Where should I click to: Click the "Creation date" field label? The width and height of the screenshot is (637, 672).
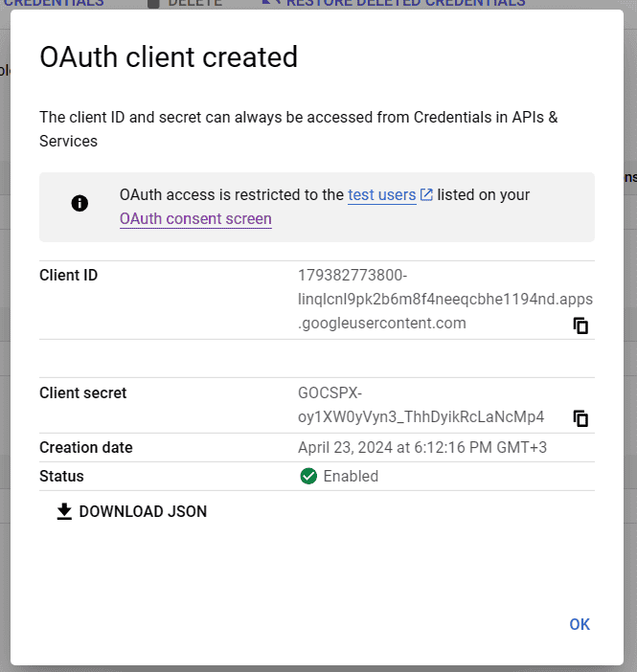86,448
